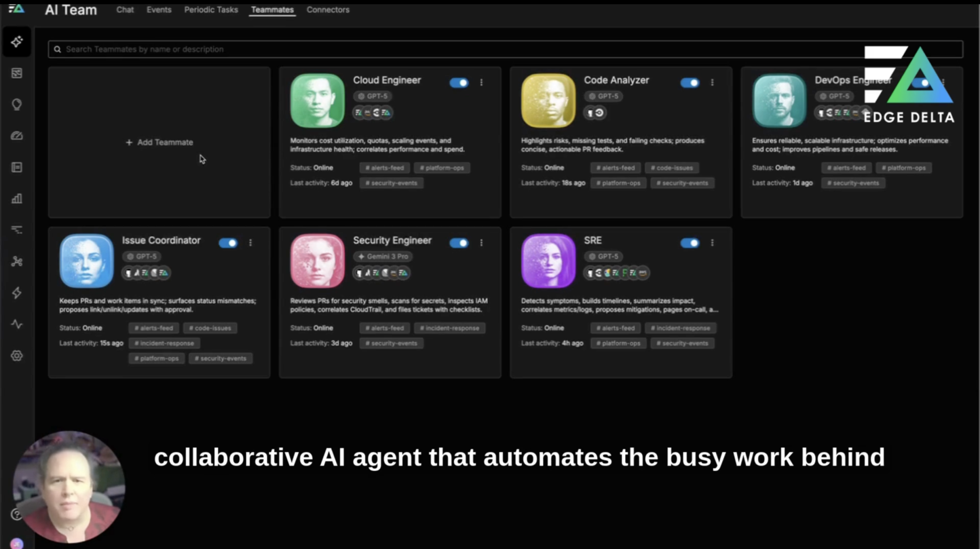Open the bar chart metrics sidebar icon
The height and width of the screenshot is (549, 980).
16,198
